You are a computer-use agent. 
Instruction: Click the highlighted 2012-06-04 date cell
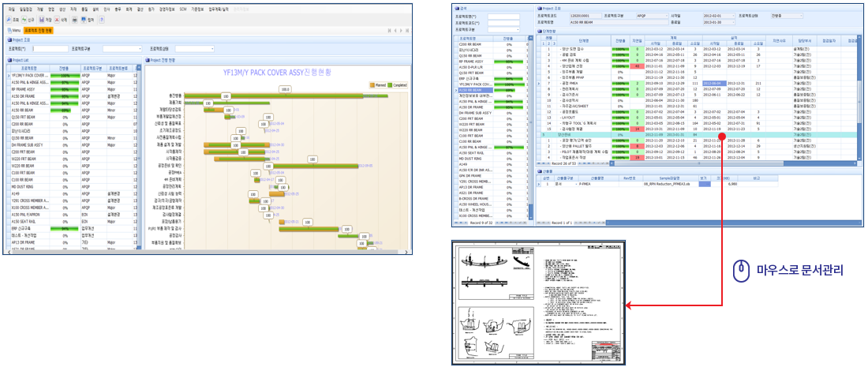click(715, 83)
